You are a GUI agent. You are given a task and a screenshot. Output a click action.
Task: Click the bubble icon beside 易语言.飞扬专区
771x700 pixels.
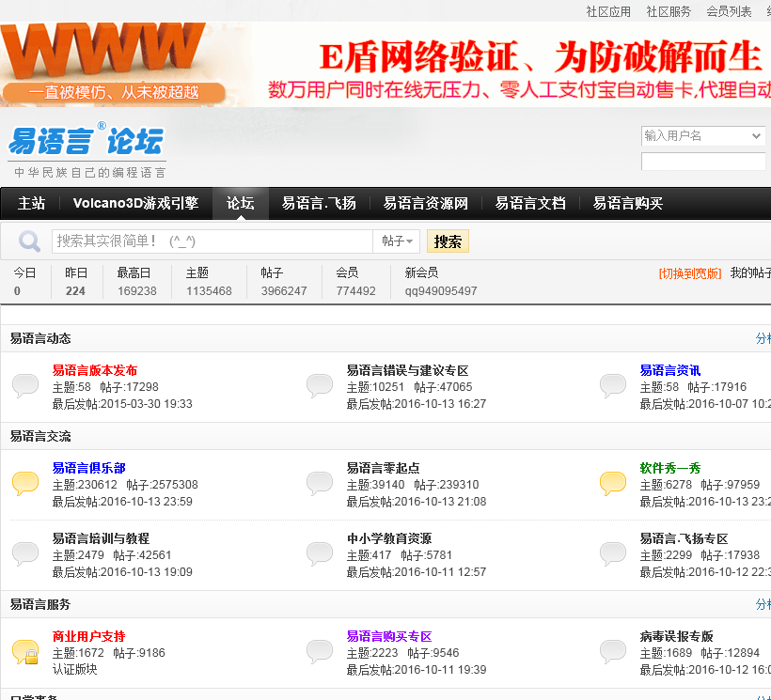coord(613,553)
